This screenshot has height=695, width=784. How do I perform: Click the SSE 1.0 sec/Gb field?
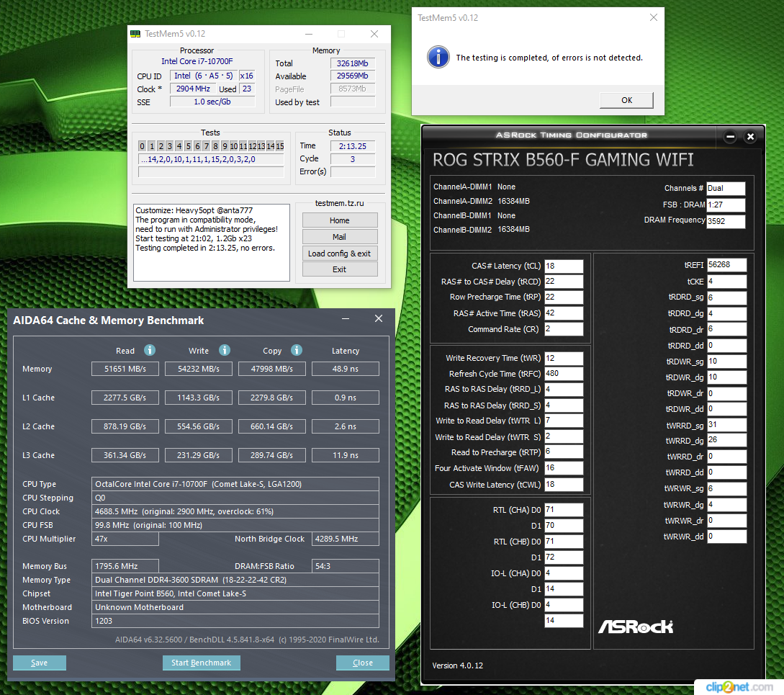point(212,102)
